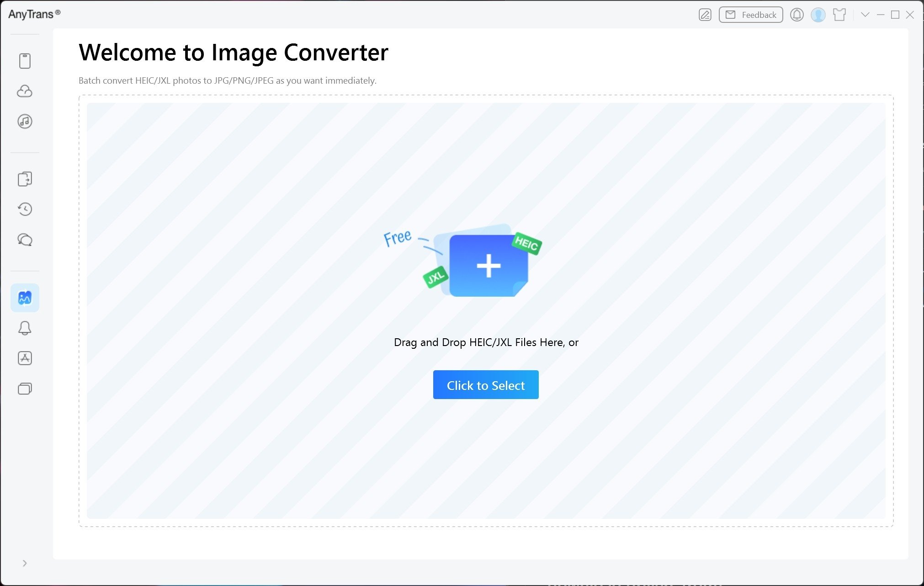The width and height of the screenshot is (924, 586).
Task: Select the Image Converter sidebar icon
Action: (25, 298)
